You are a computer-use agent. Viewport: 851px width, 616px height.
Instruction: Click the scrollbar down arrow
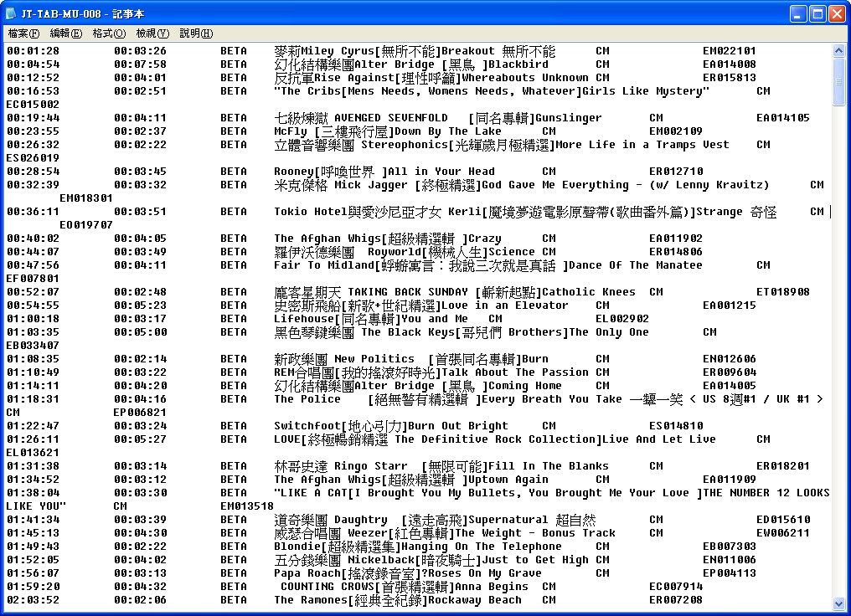click(x=838, y=603)
